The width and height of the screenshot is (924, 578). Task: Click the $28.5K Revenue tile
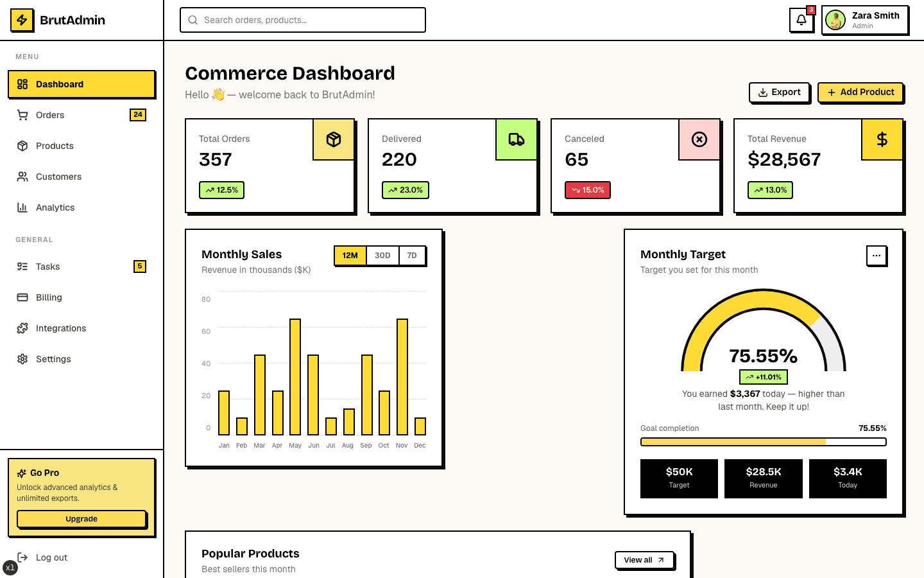[764, 478]
